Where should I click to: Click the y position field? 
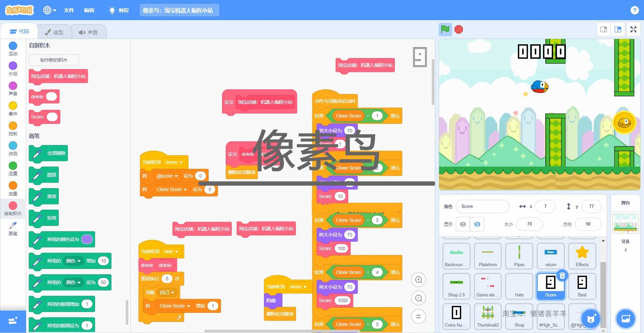click(x=591, y=206)
